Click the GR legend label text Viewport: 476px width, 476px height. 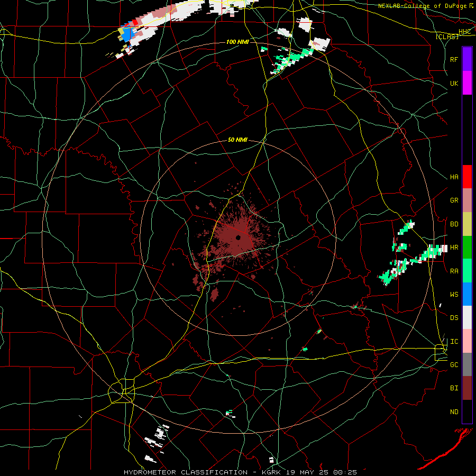454,200
